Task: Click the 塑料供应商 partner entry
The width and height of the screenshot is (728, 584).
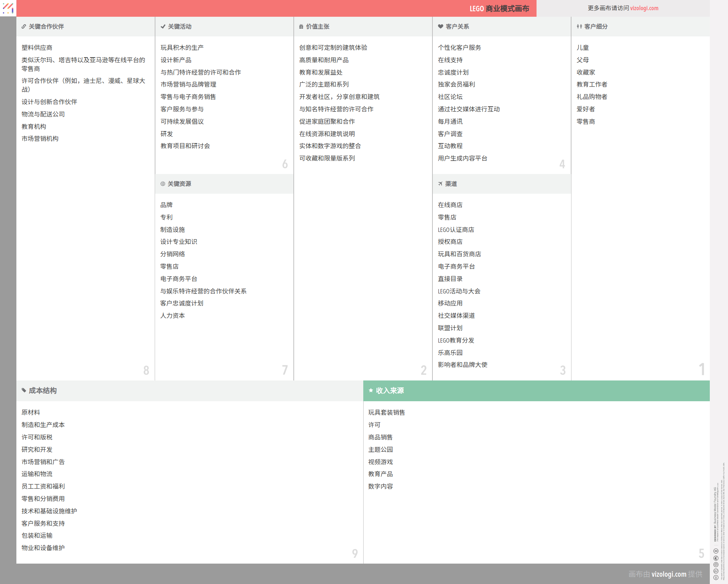Action: point(37,48)
